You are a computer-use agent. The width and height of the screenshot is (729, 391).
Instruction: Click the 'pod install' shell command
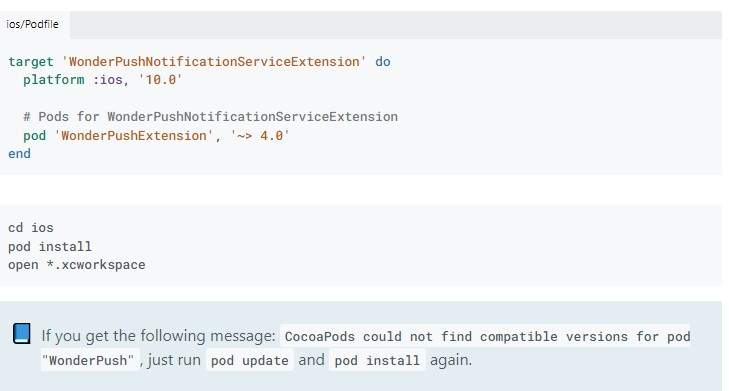tap(50, 246)
